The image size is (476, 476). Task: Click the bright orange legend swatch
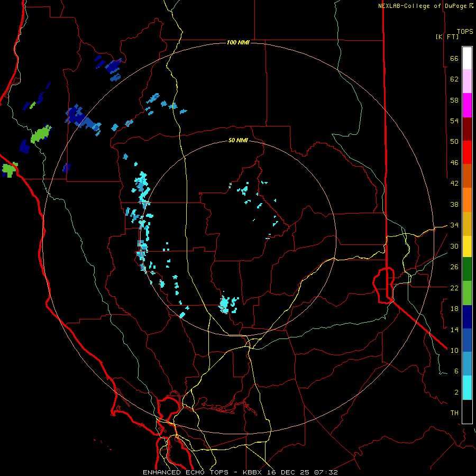coord(467,200)
